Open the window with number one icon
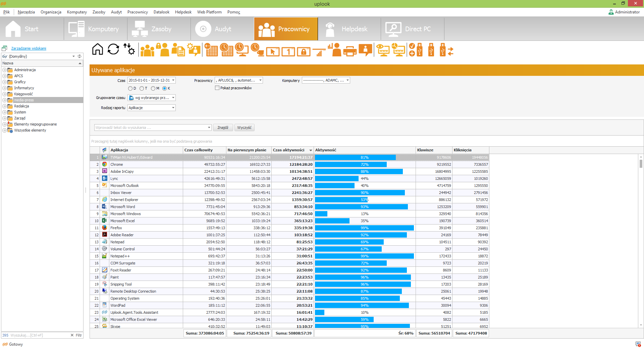Screen dimensions: 644x349 [x=288, y=51]
